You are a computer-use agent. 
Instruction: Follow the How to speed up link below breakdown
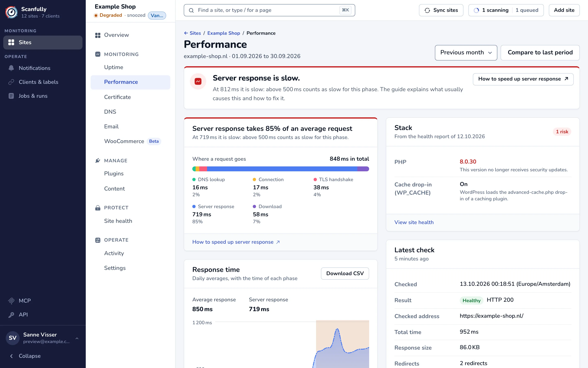coord(236,242)
